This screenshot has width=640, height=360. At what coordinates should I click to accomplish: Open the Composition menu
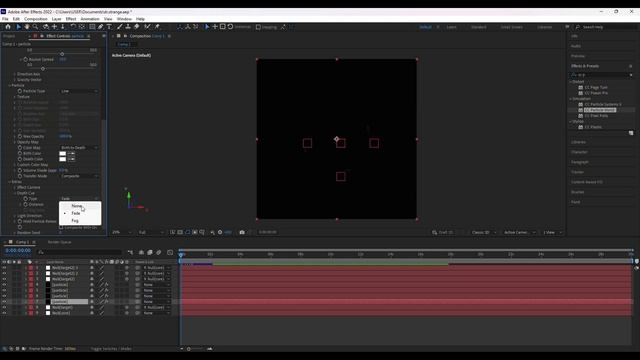click(36, 19)
